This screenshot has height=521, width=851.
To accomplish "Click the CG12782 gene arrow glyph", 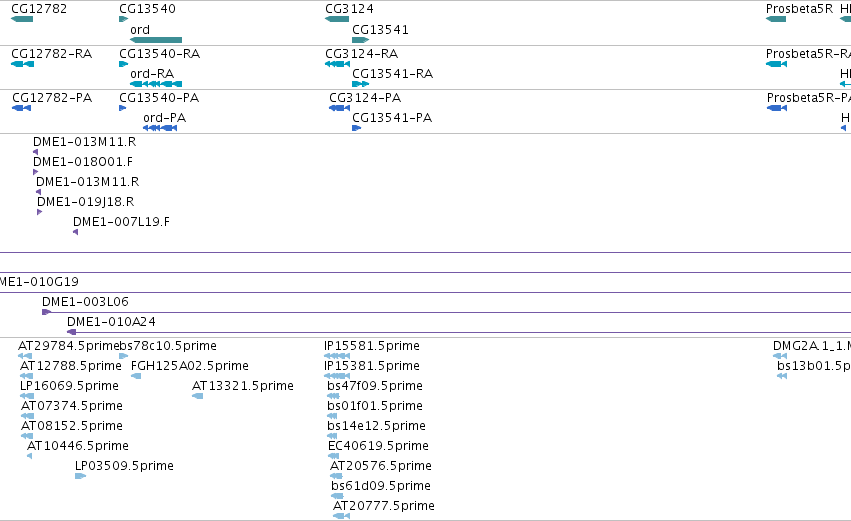I will [x=22, y=19].
